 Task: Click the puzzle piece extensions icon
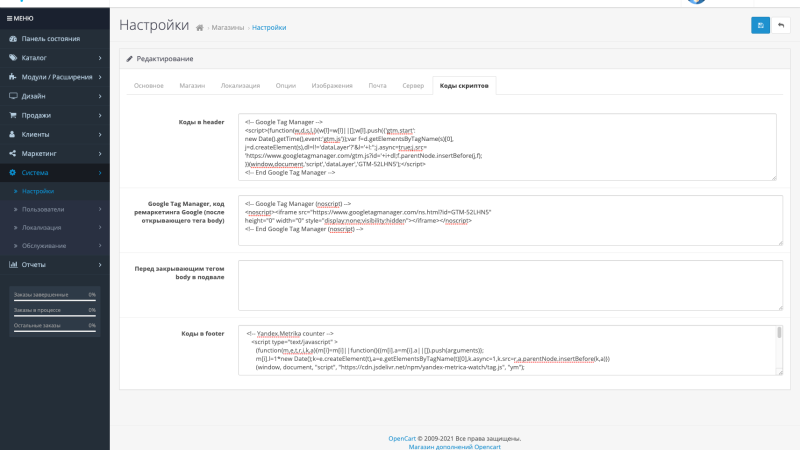[x=13, y=77]
